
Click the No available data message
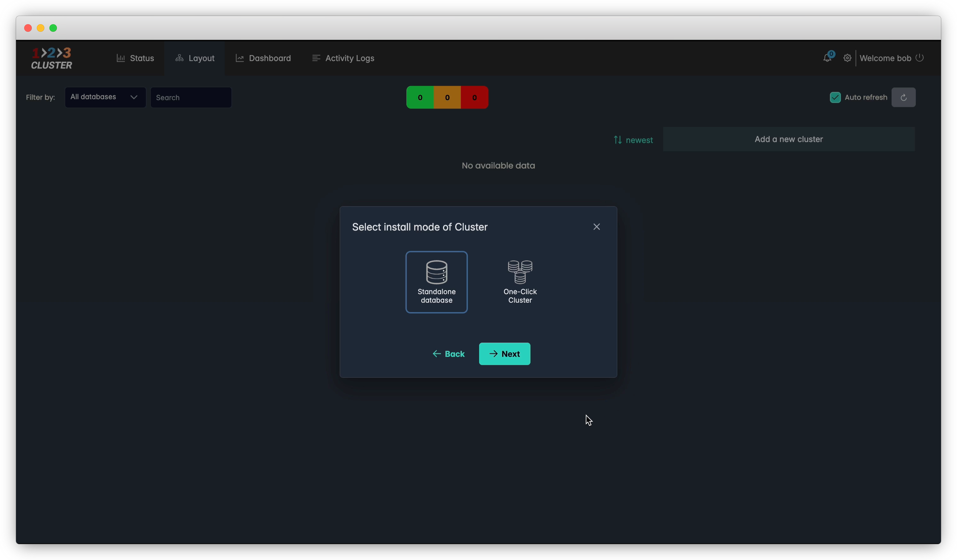pos(498,165)
